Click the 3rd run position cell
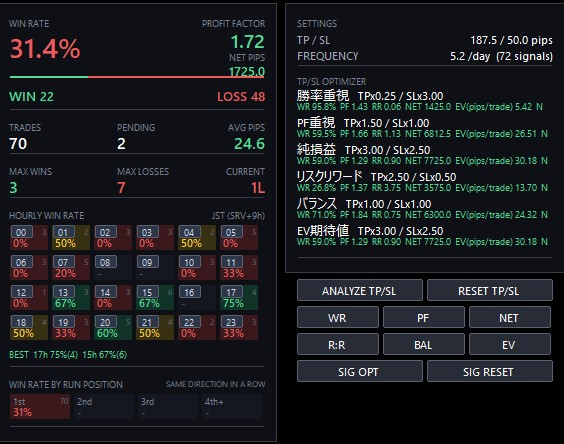 (x=168, y=407)
